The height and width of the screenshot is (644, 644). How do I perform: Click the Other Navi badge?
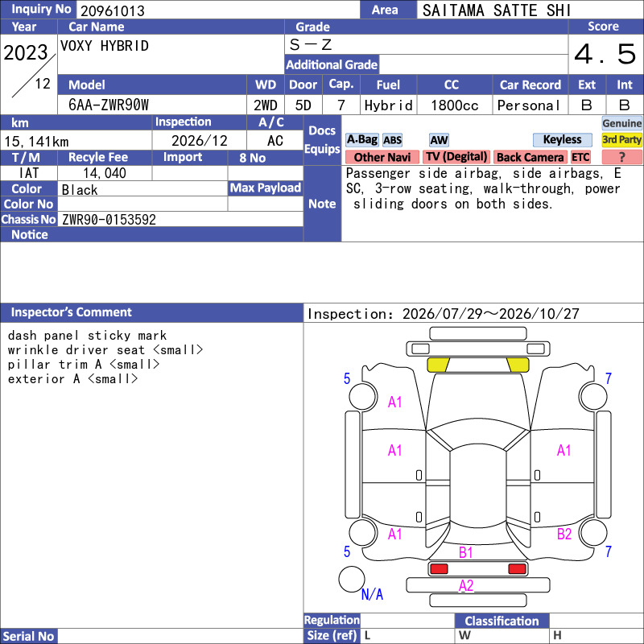click(382, 157)
